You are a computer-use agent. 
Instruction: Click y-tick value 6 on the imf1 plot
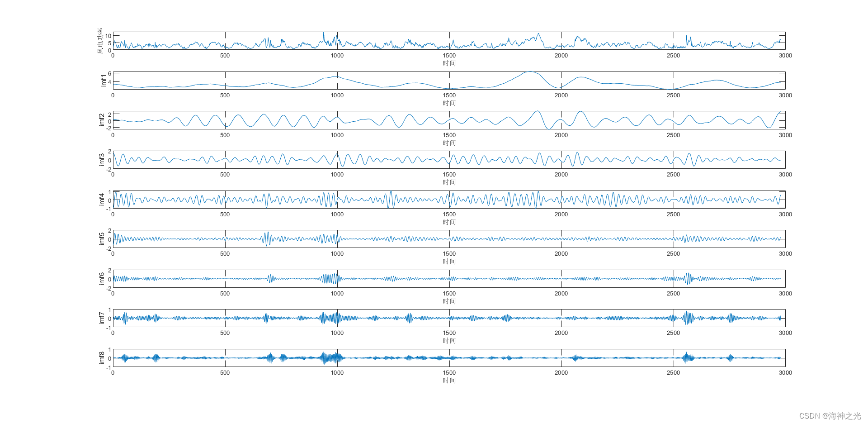[x=110, y=74]
